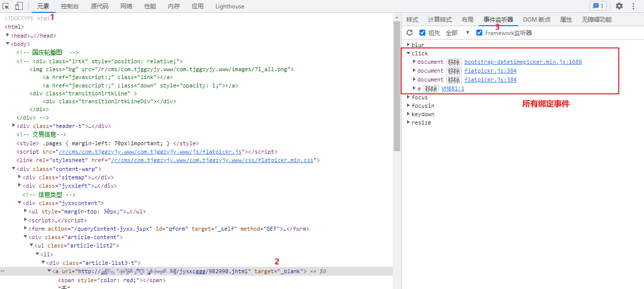Collapse the article-list2 ul node
Viewport: 644px width, 289px height.
(31, 246)
